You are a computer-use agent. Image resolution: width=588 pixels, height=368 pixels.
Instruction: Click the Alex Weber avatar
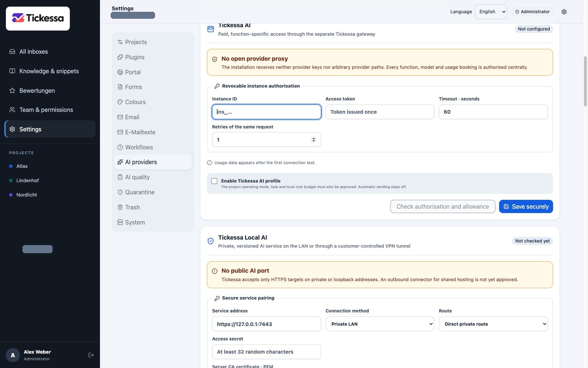pyautogui.click(x=13, y=355)
